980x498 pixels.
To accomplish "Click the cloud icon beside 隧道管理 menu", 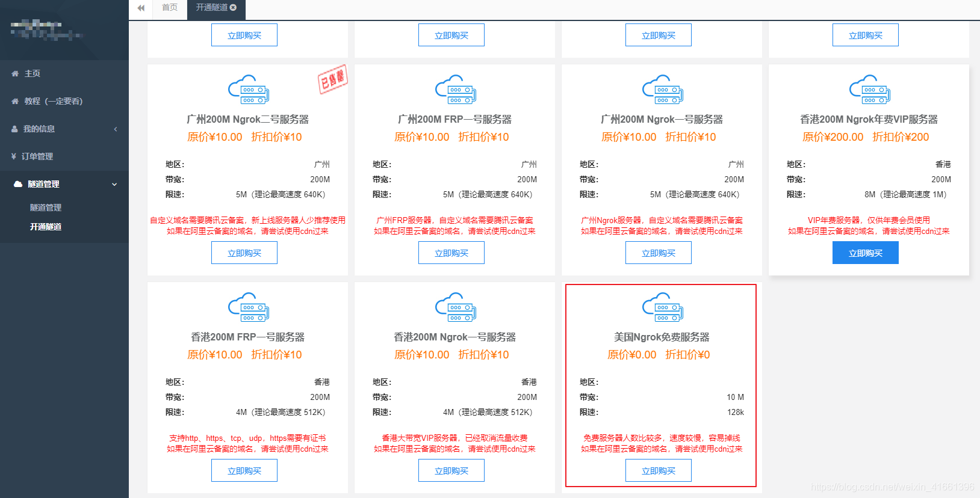I will pos(18,184).
